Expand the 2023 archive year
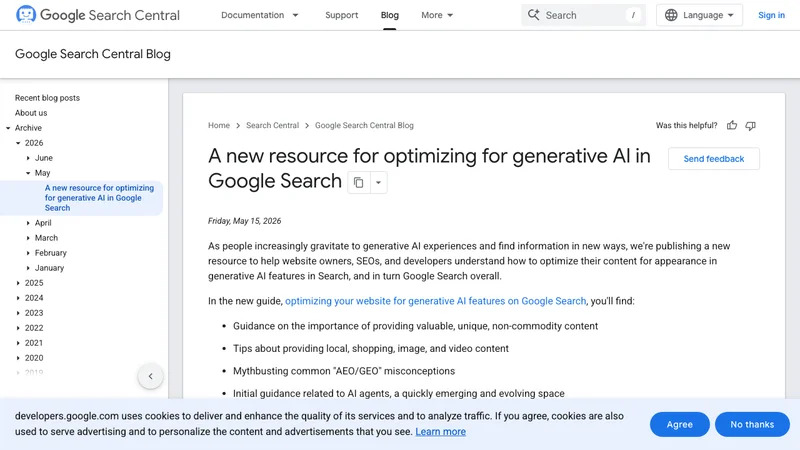 click(x=18, y=313)
